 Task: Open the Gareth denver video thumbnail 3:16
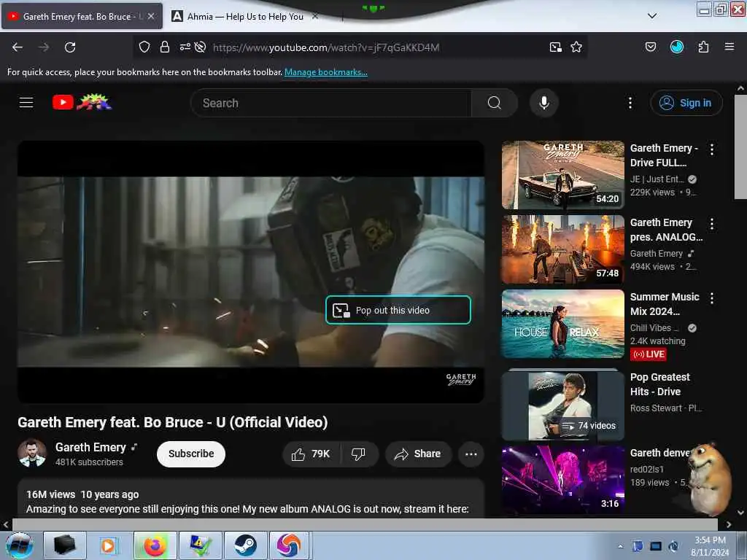[562, 480]
